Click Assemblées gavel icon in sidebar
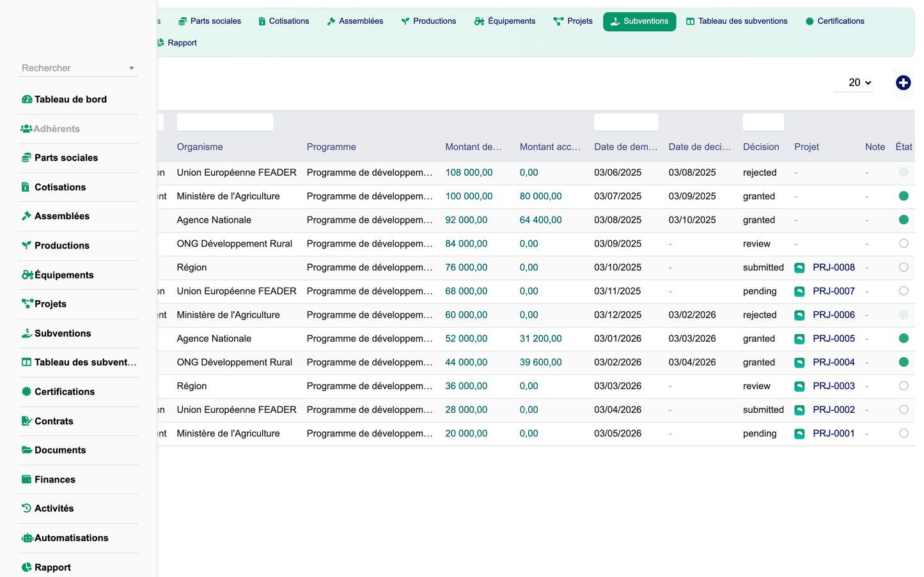Image resolution: width=924 pixels, height=577 pixels. coord(26,216)
